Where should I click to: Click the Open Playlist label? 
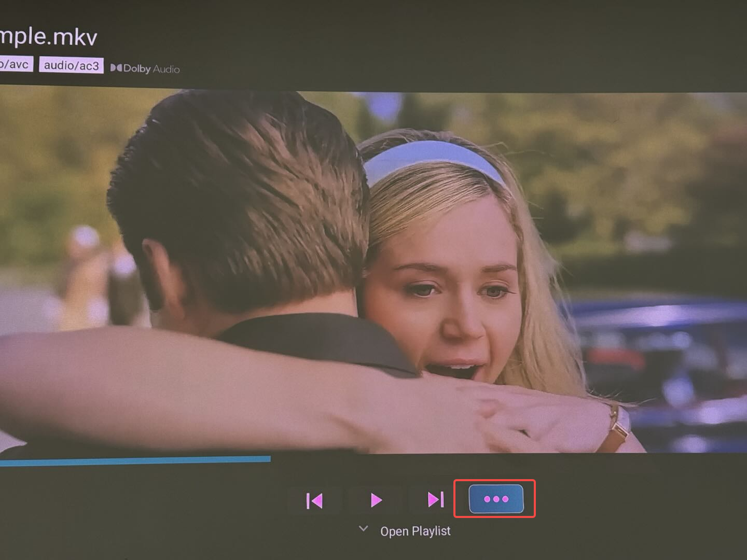point(416,531)
